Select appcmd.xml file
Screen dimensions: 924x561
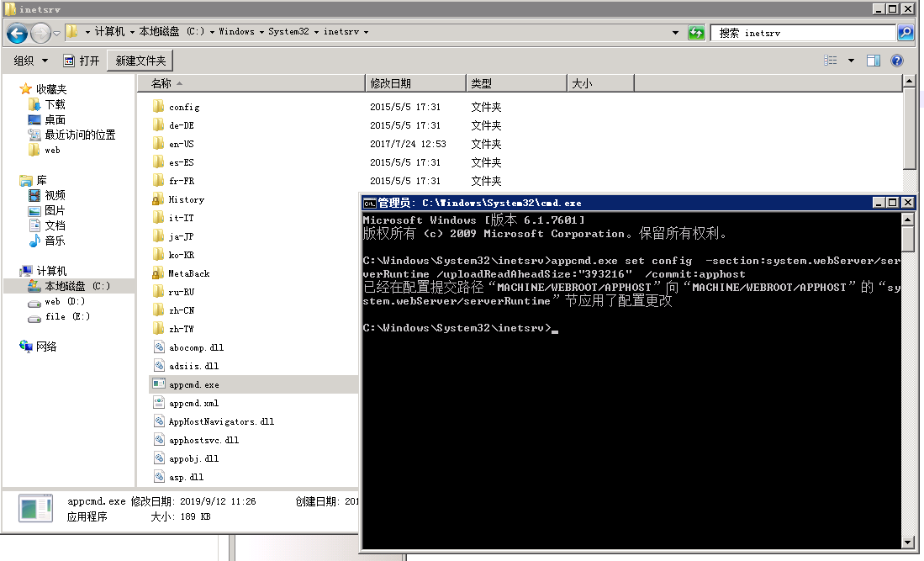pyautogui.click(x=186, y=404)
